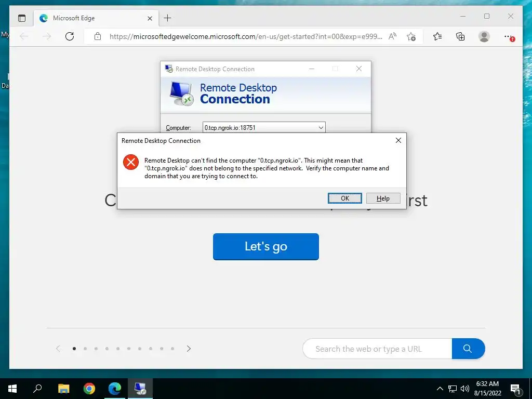Select the last carousel dot
This screenshot has height=399, width=532.
click(x=172, y=349)
